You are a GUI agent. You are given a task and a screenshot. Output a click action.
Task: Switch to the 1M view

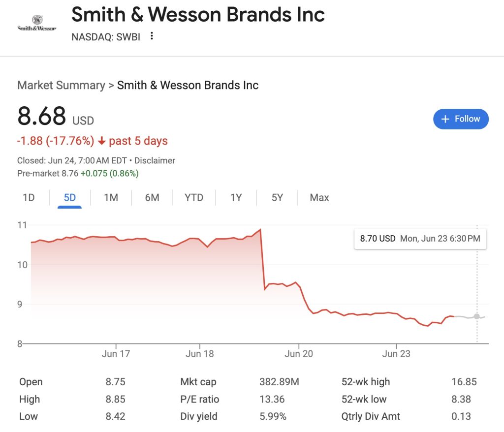pos(111,197)
